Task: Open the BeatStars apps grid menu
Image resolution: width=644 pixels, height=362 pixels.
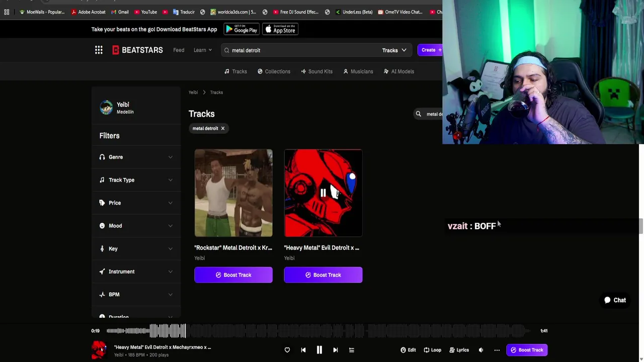Action: click(x=99, y=50)
